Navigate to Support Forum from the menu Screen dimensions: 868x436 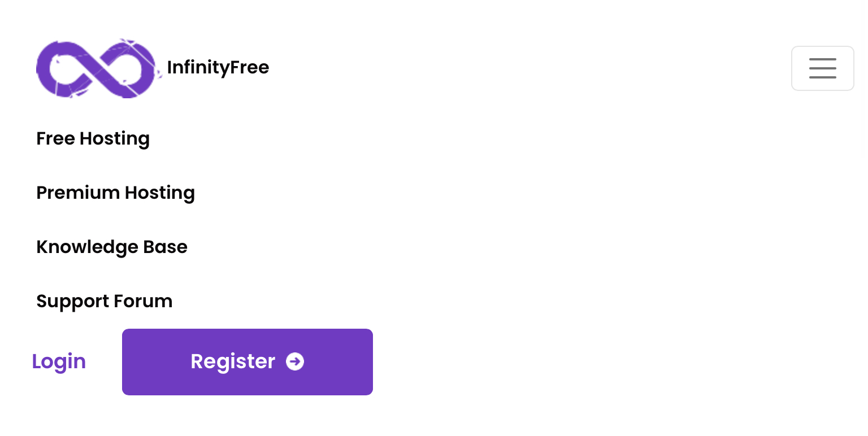coord(104,301)
